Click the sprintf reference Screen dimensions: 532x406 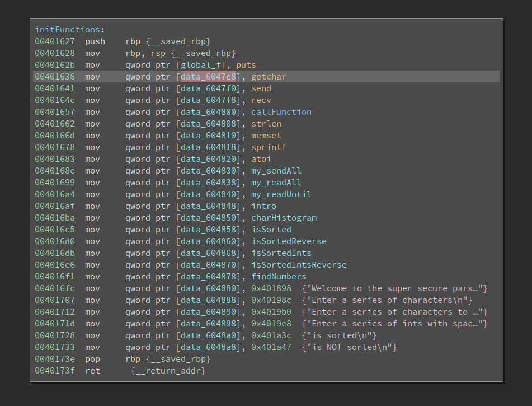pos(268,147)
